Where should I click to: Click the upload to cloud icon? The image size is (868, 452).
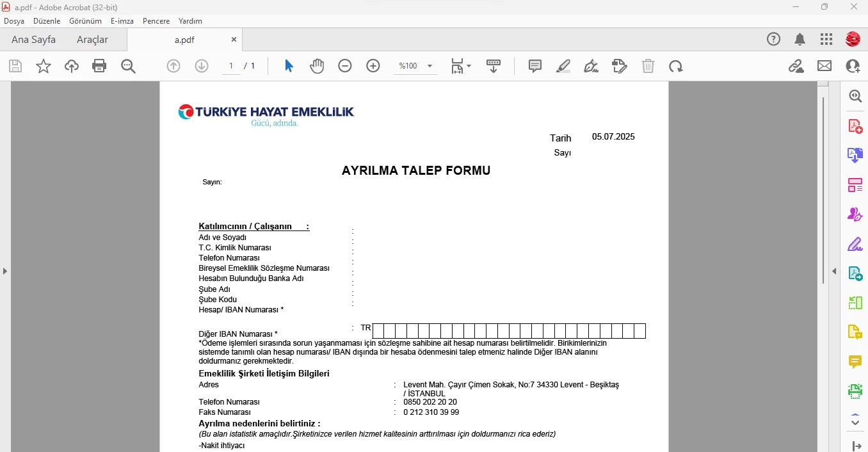click(72, 66)
